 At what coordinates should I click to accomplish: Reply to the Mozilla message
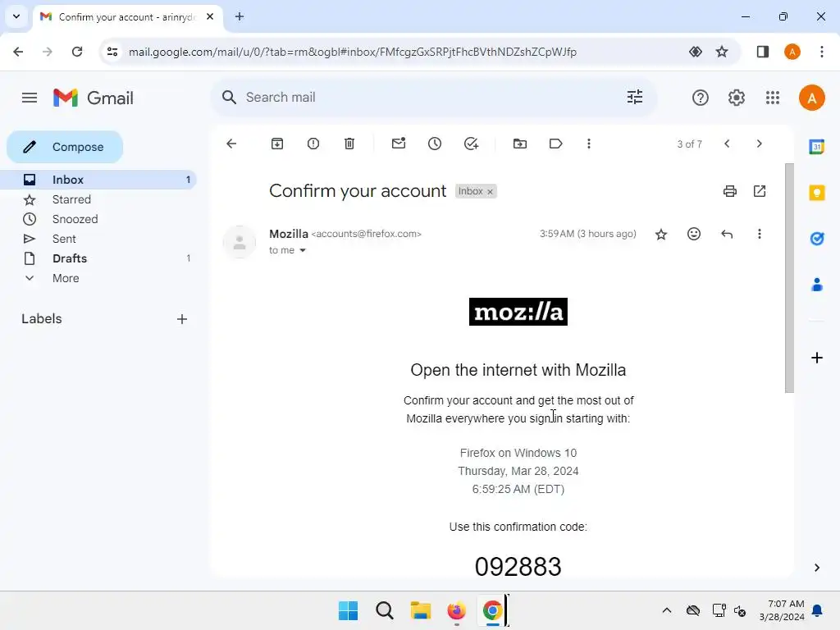[727, 234]
